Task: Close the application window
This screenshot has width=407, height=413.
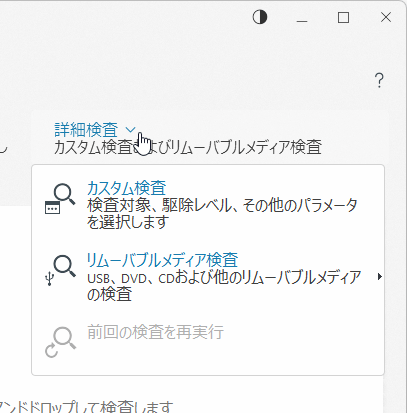Action: (x=386, y=17)
